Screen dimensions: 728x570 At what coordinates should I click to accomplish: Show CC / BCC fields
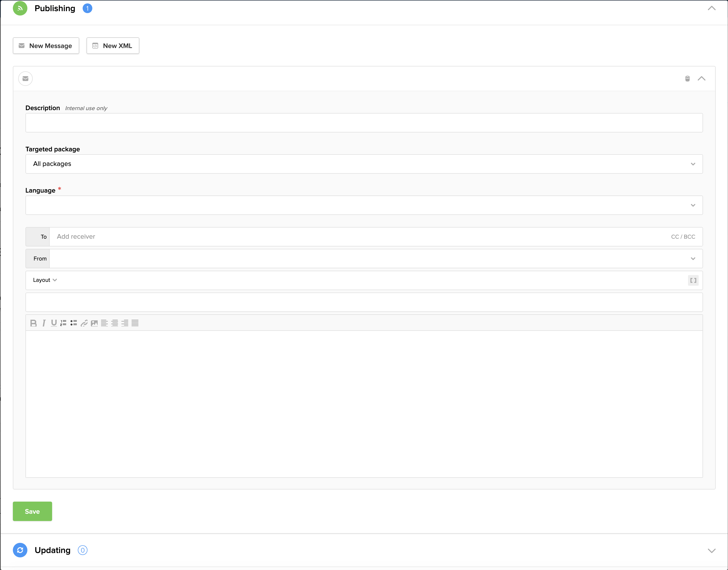(x=683, y=236)
